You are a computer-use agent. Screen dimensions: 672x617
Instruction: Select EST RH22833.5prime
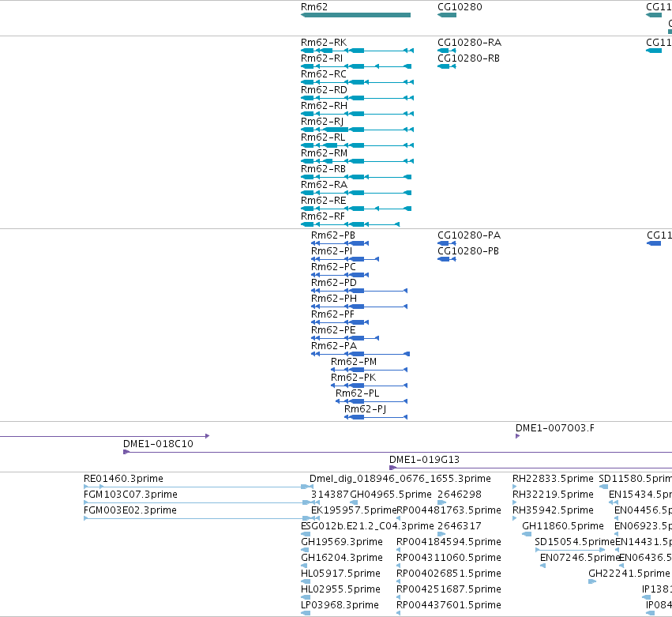pos(515,487)
